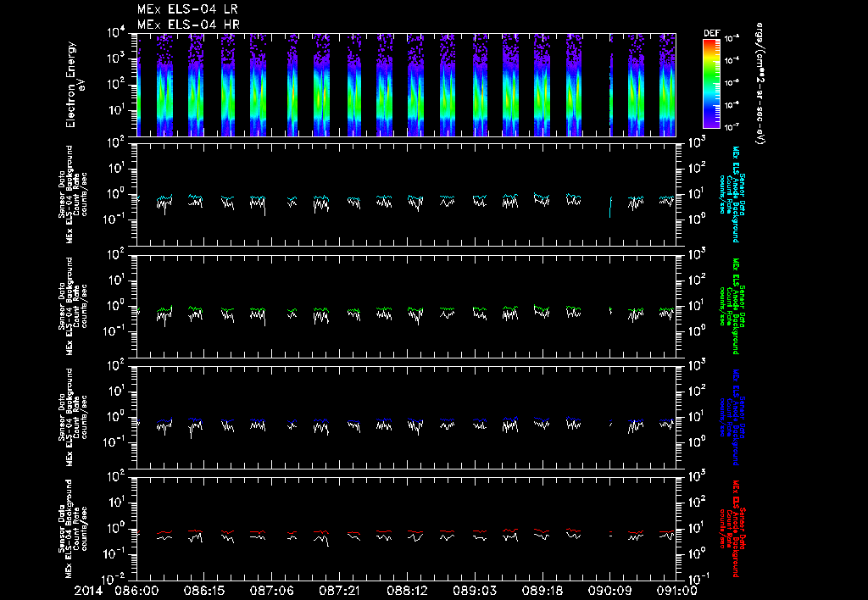The image size is (868, 600).
Task: Click the "ergs/(cm**2-sr-sec-eV)" units label
Action: [x=759, y=84]
